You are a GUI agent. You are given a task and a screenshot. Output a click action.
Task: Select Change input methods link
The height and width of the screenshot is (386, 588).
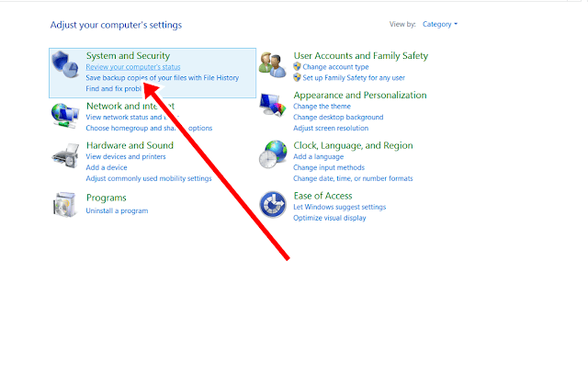[329, 167]
